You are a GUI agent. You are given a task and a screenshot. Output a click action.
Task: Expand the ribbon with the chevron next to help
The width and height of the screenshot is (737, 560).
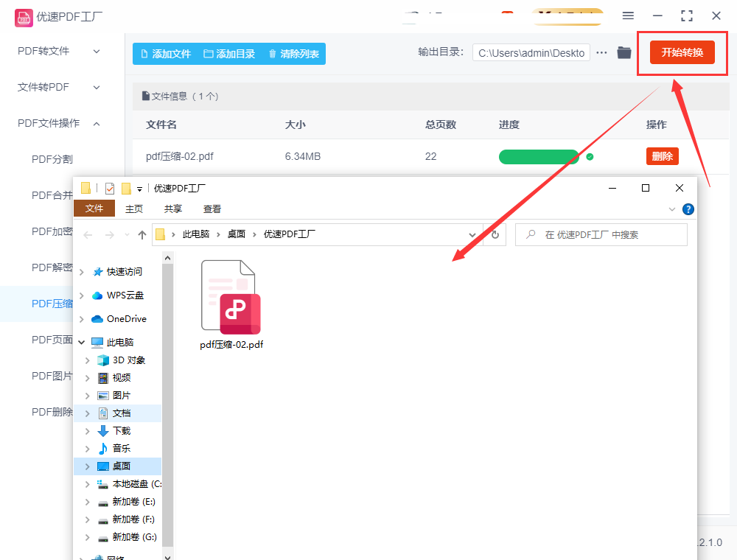(x=671, y=209)
